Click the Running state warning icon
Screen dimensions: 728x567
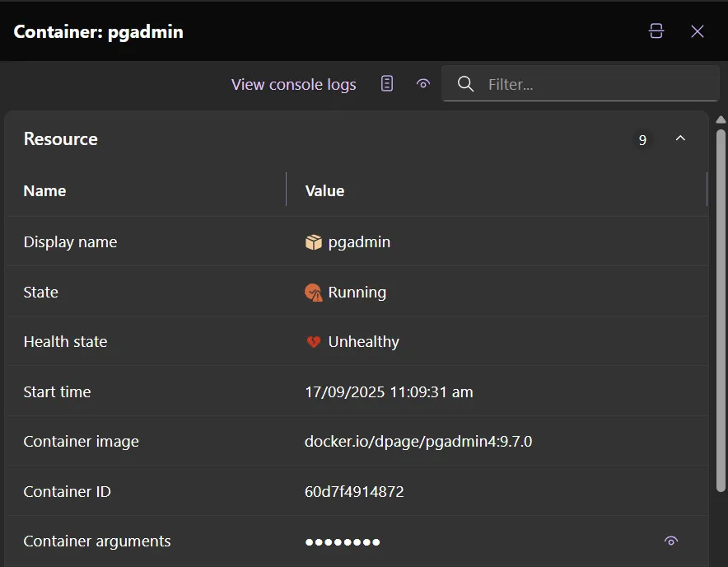313,293
